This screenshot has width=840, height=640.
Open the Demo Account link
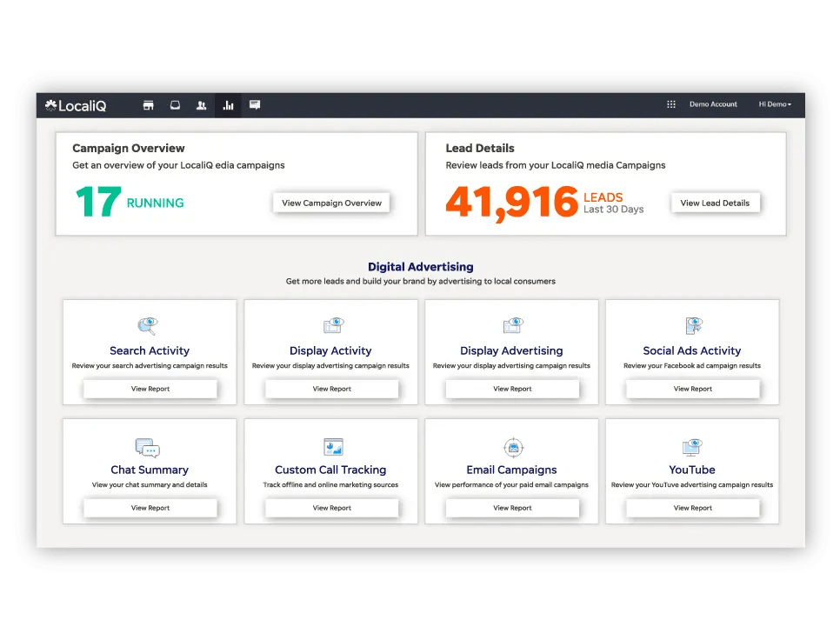(713, 104)
